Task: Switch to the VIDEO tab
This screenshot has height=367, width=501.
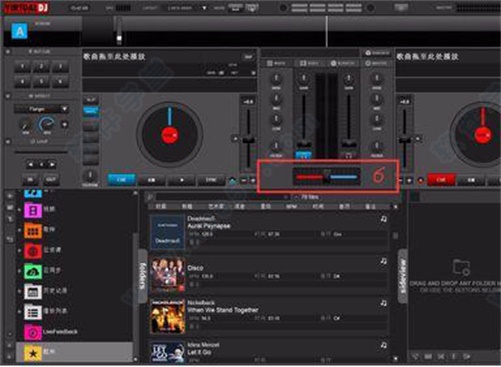Action: (309, 63)
